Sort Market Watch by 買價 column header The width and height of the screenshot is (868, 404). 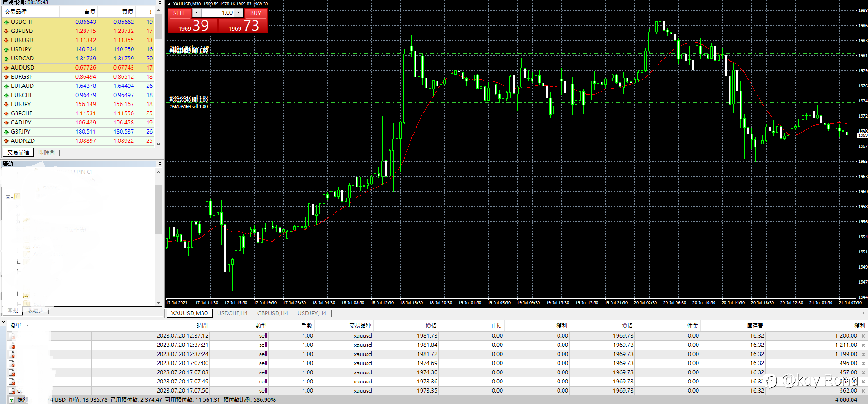click(116, 12)
